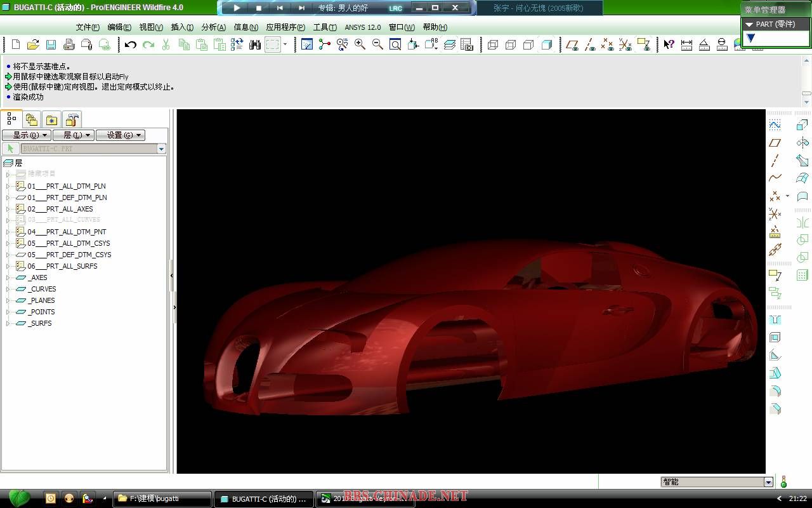Open the F:\建模\bugatti taskbar window
The image size is (812, 508).
pyautogui.click(x=162, y=498)
